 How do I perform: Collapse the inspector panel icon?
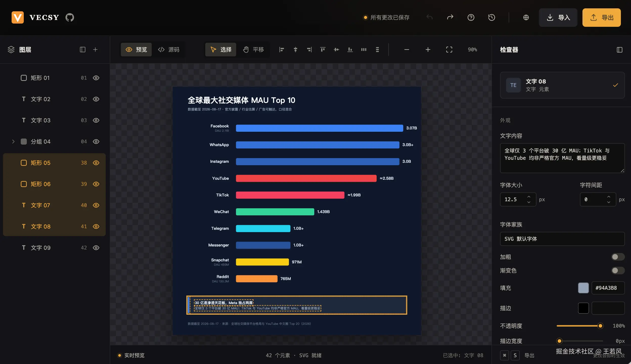coord(620,50)
